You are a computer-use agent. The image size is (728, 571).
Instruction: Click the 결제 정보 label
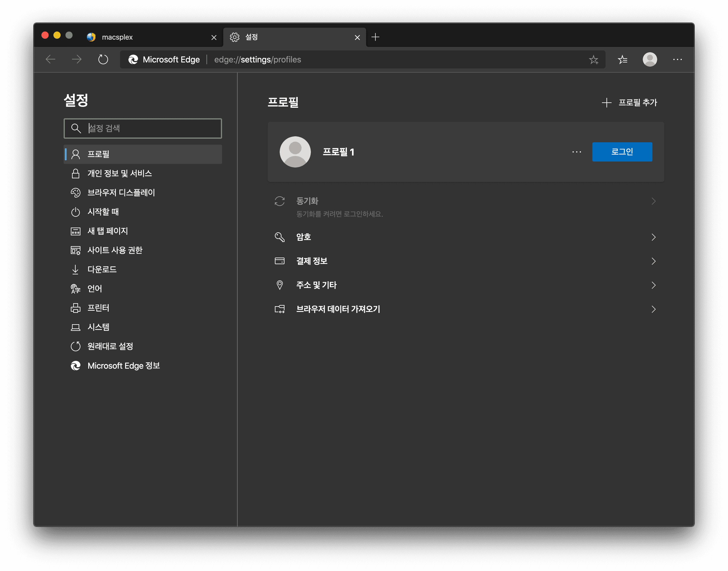(x=312, y=261)
